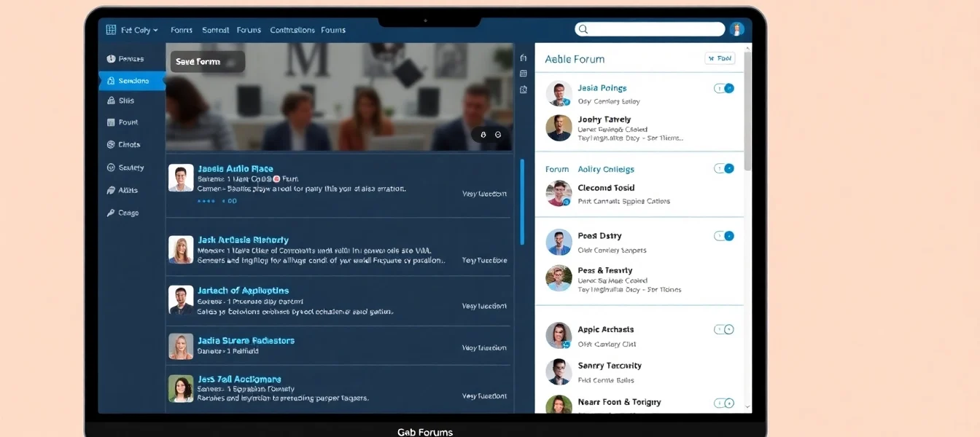Image resolution: width=980 pixels, height=437 pixels.
Task: Click the icon beside Fount in the sidebar
Action: coord(111,122)
